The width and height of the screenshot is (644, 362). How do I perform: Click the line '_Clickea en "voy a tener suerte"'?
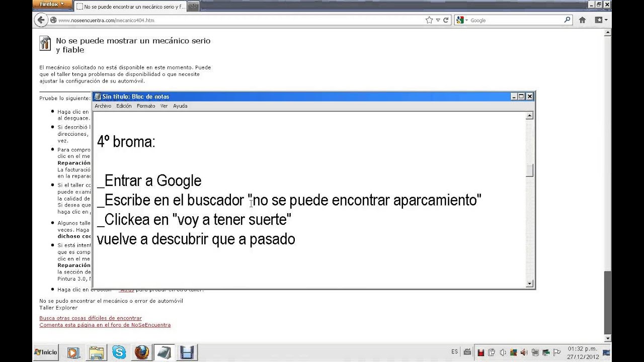point(194,220)
